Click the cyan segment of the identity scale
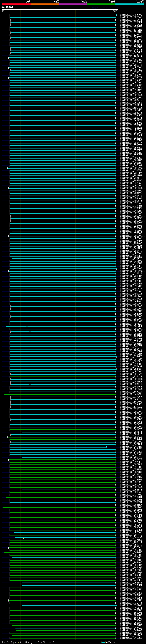The height and width of the screenshot is (644, 146). point(130,4)
